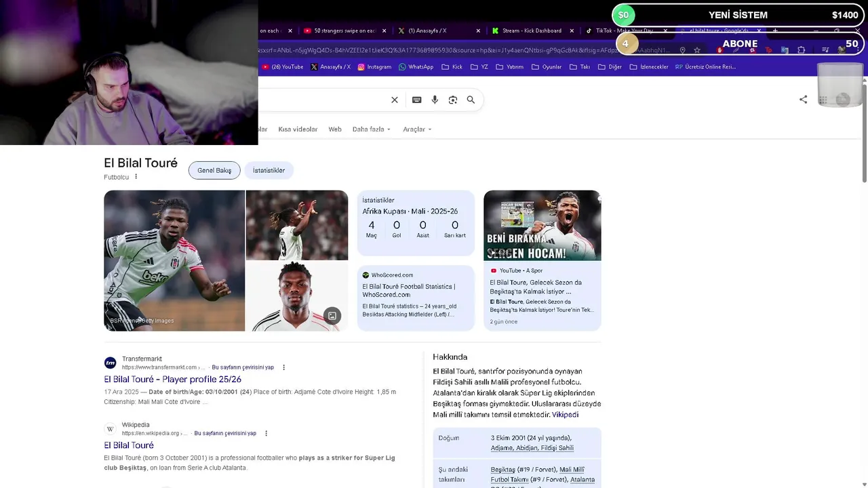This screenshot has width=868, height=488.
Task: Open the Adjame, Abidjan, Fildişi Sahili link
Action: coord(532,448)
